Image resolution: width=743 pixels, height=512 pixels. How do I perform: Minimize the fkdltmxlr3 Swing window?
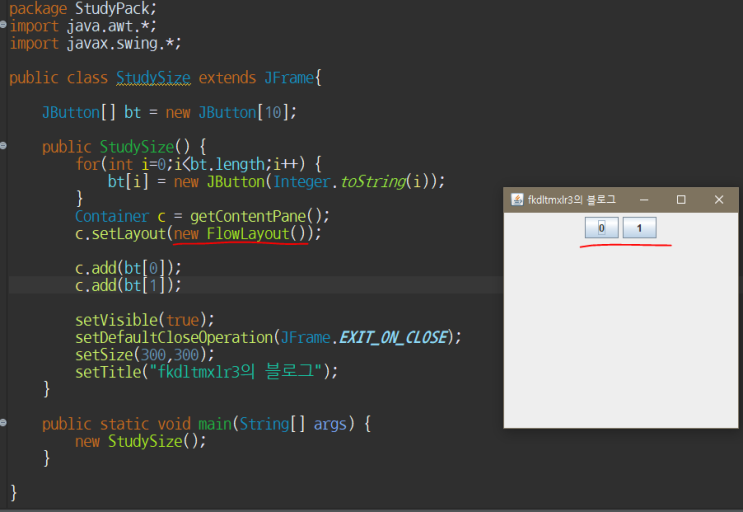645,200
